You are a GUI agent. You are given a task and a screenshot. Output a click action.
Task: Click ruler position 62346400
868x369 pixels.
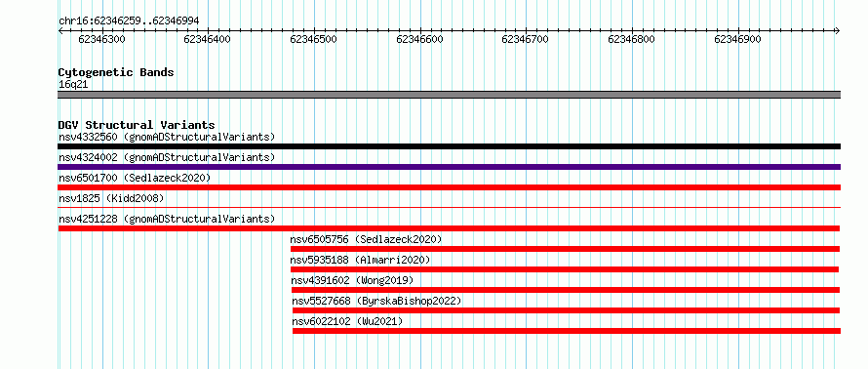(x=208, y=39)
